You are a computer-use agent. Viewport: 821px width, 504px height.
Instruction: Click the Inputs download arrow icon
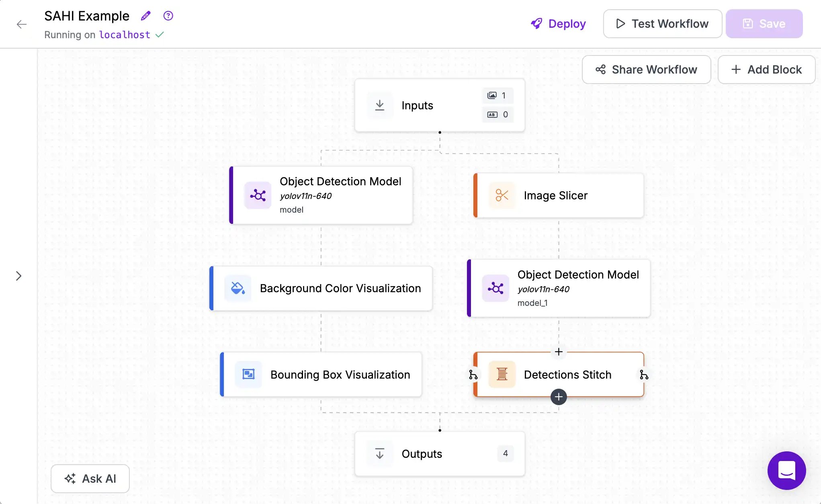[380, 105]
